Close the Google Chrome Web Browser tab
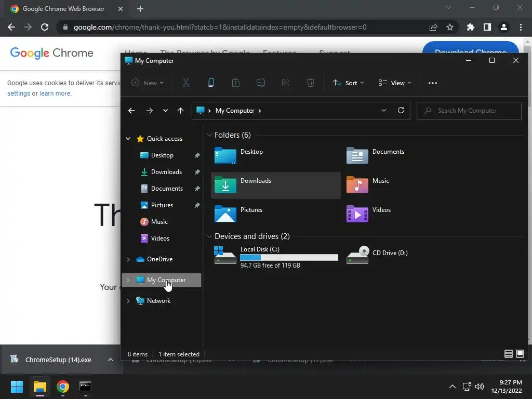532x399 pixels. (121, 9)
